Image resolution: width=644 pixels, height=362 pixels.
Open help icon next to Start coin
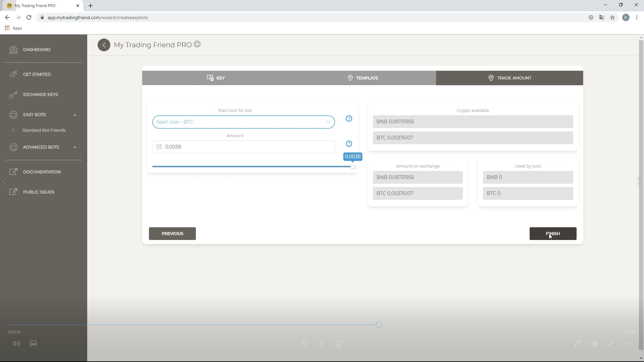point(349,119)
